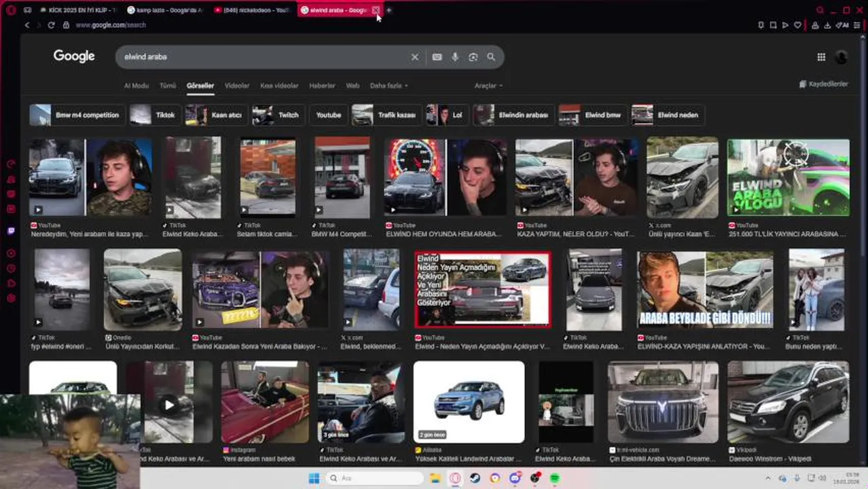Open Google Lens image search
Screen dimensions: 868x489
(473, 57)
